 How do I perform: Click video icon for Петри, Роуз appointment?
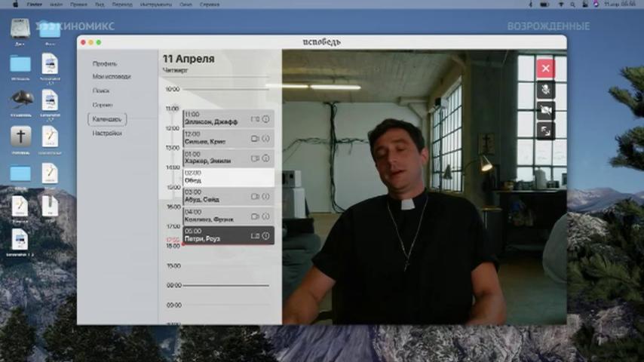pyautogui.click(x=255, y=236)
